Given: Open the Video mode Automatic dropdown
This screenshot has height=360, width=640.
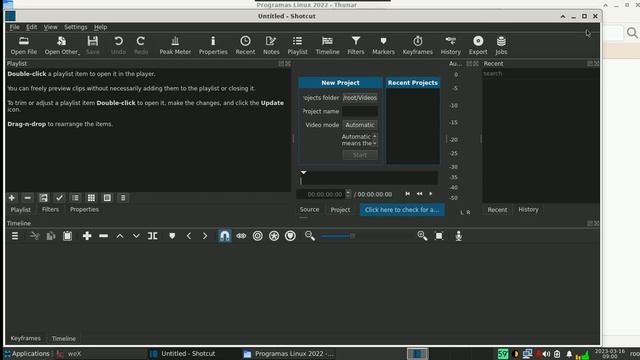Looking at the screenshot, I should pyautogui.click(x=360, y=125).
